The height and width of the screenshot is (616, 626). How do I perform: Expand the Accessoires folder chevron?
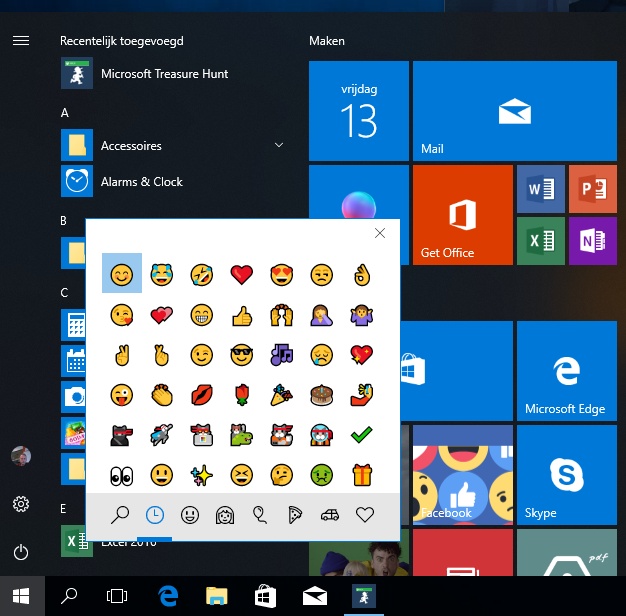click(279, 145)
